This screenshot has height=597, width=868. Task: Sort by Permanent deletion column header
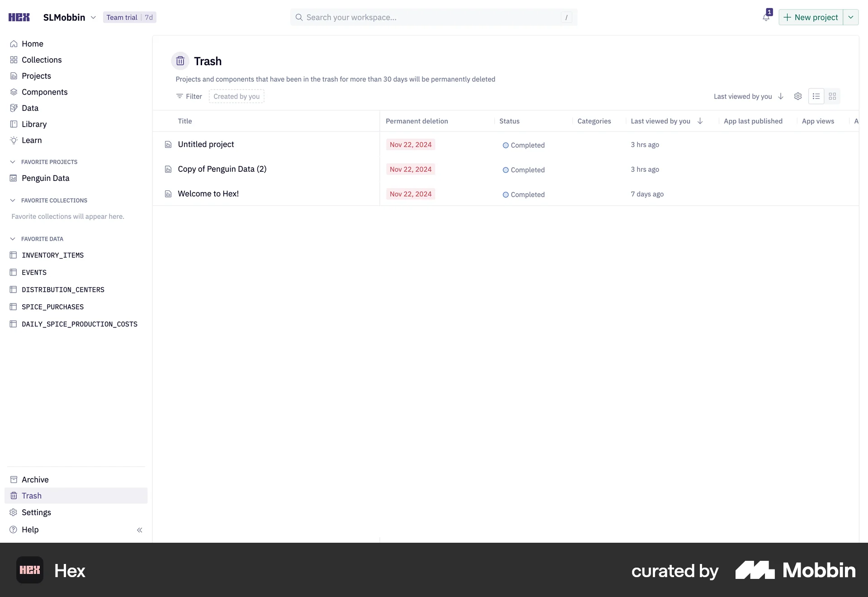pos(416,121)
